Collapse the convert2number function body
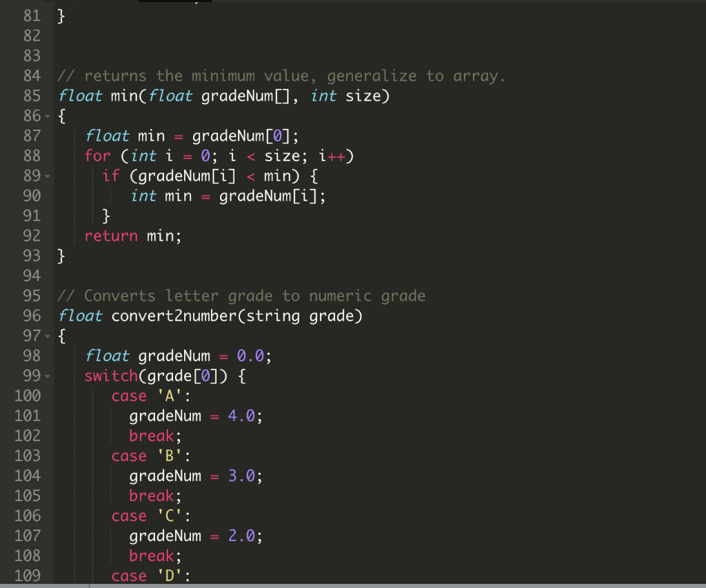 coord(48,336)
